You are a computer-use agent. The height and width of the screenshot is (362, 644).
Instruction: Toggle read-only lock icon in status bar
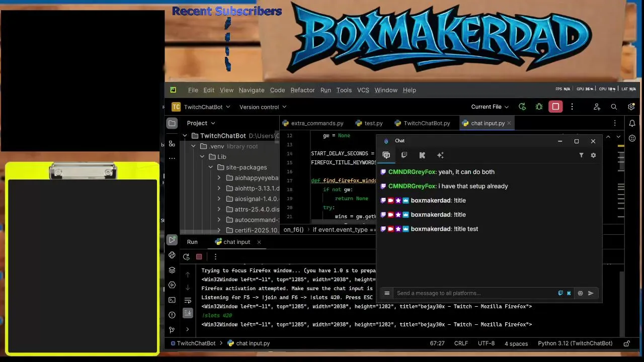[x=626, y=343]
